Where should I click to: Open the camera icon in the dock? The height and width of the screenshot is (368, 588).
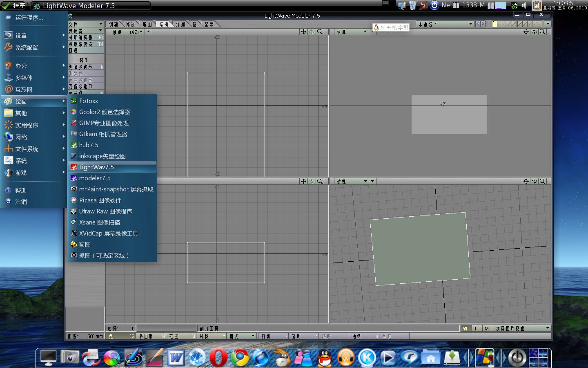pos(70,357)
